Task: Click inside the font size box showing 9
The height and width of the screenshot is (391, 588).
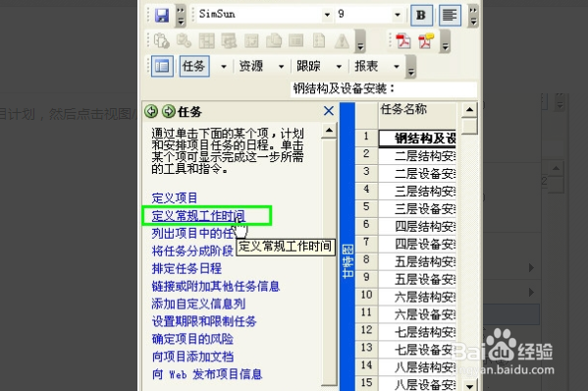Action: click(x=364, y=15)
